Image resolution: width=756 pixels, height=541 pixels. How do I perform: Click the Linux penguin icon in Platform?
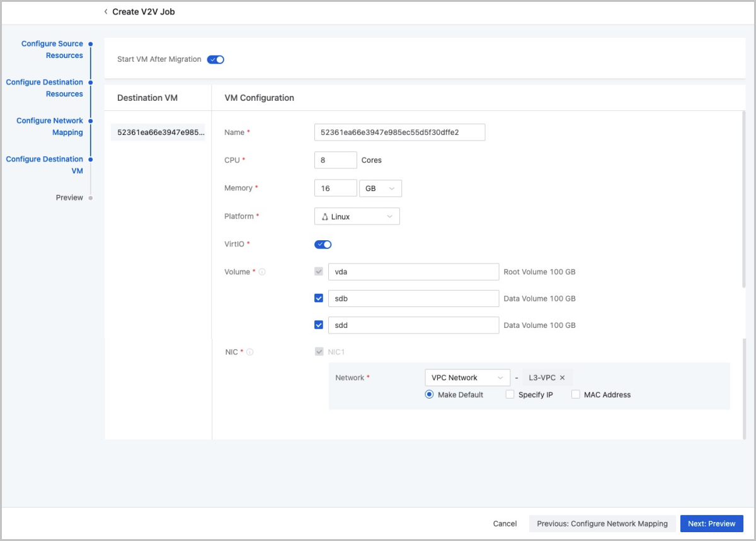coord(325,217)
